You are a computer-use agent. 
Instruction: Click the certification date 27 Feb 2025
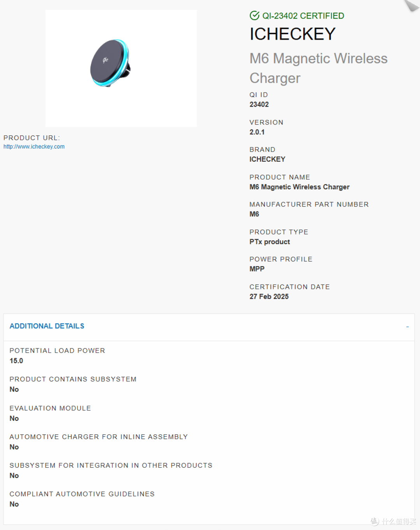pos(269,296)
